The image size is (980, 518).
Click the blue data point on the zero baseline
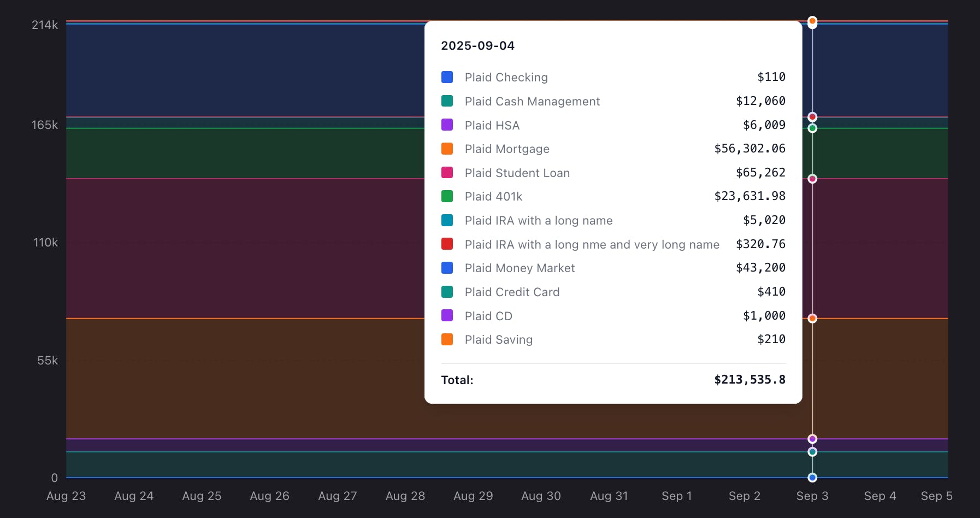[x=812, y=478]
